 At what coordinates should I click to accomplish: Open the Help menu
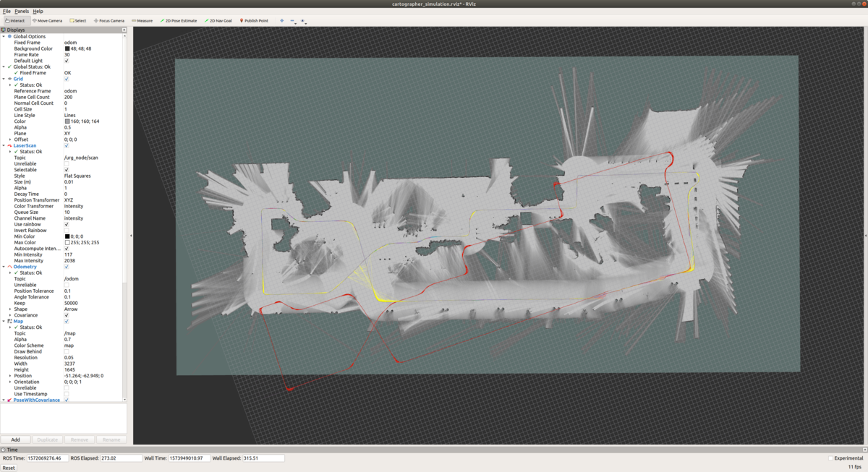click(x=38, y=12)
